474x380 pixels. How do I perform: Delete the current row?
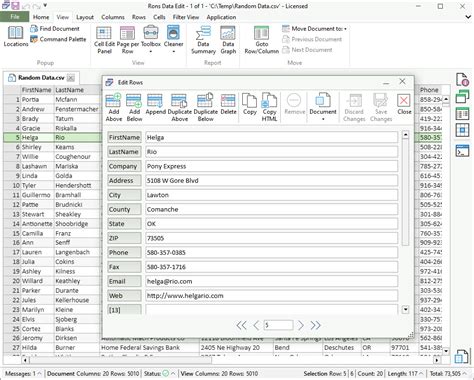coord(228,104)
